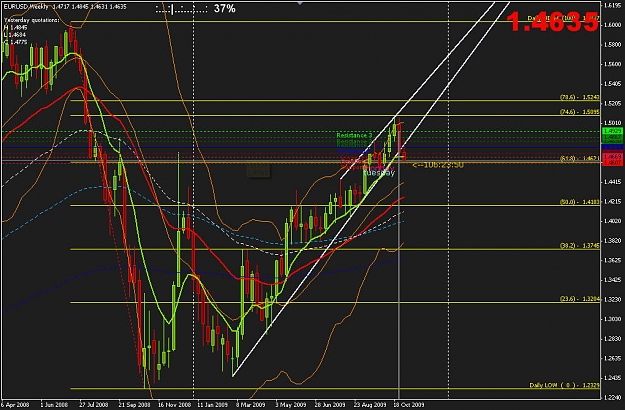The width and height of the screenshot is (625, 410).
Task: Click 1.6000 on the price axis
Action: coord(614,25)
